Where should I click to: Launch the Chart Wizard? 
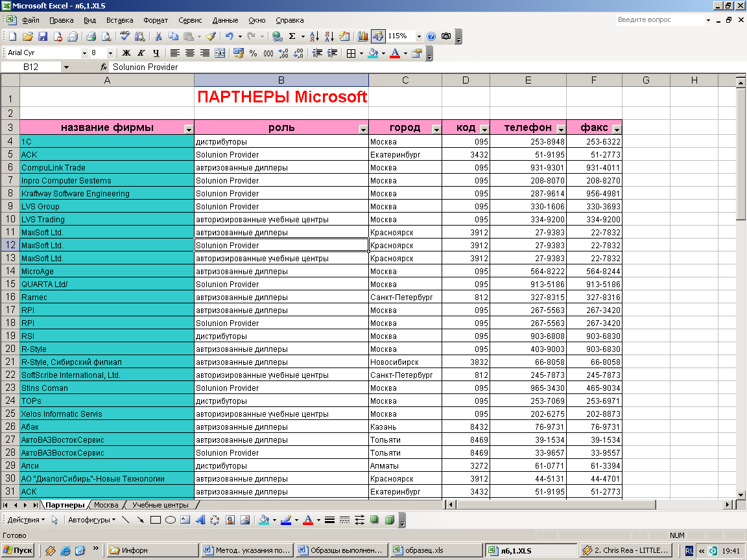(x=362, y=36)
